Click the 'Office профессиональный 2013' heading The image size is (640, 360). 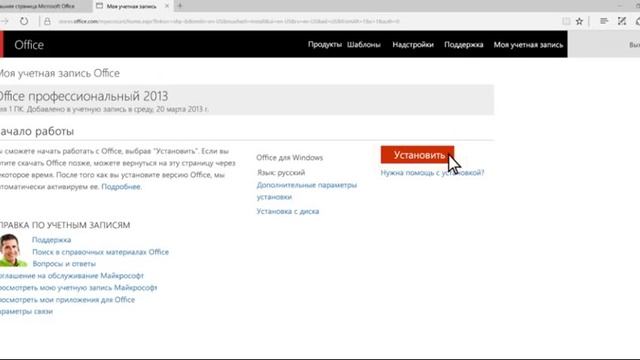[x=84, y=96]
